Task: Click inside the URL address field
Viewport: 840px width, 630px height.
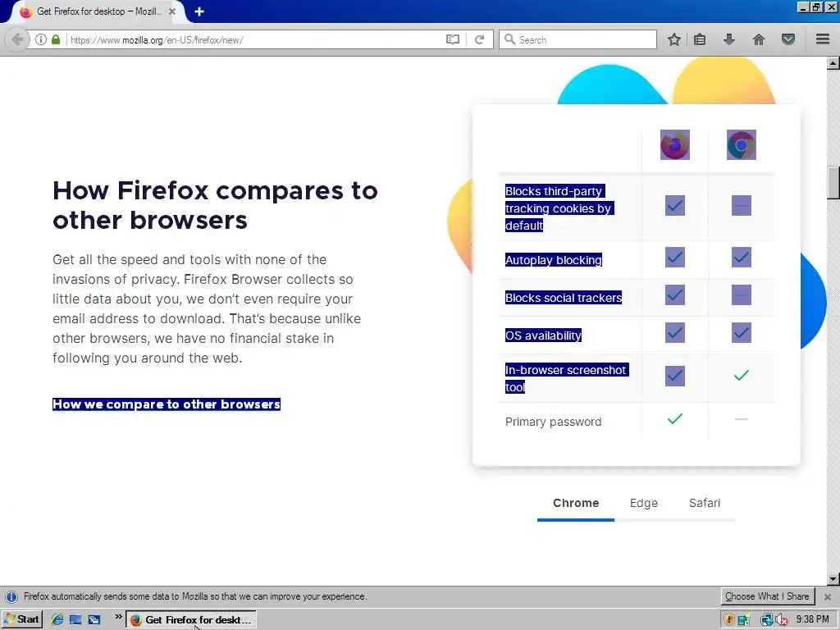Action: pos(254,39)
